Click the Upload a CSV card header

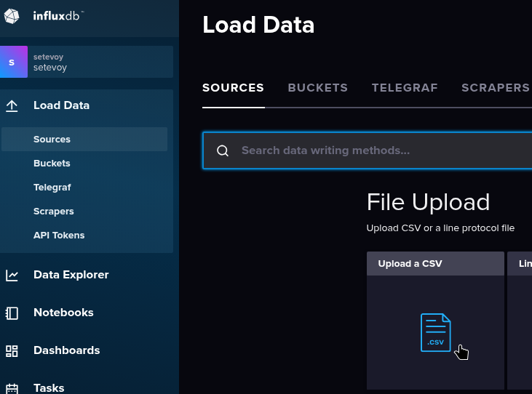point(435,264)
